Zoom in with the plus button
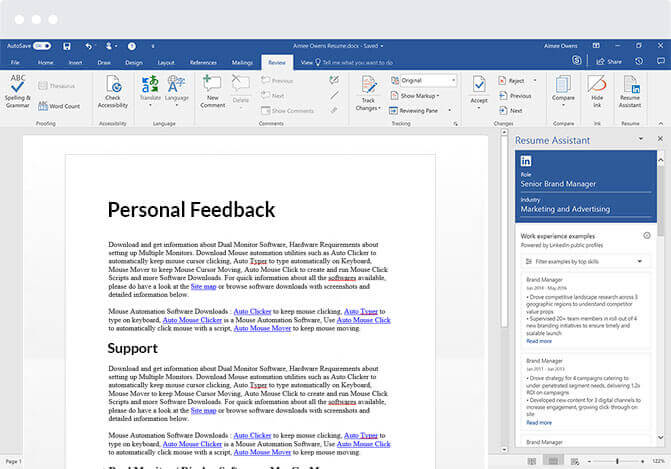This screenshot has width=671, height=469. tap(642, 461)
